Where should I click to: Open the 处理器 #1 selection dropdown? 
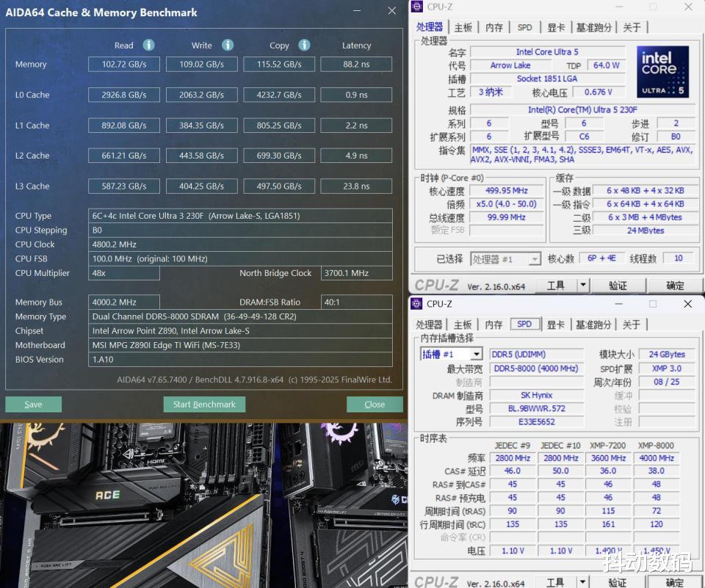pos(534,259)
